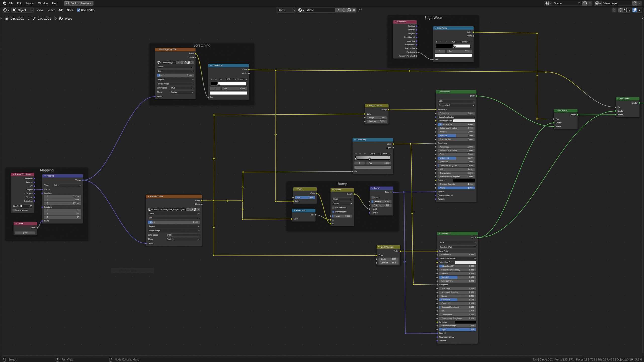Open Screen blend mode dropdown

point(342,203)
